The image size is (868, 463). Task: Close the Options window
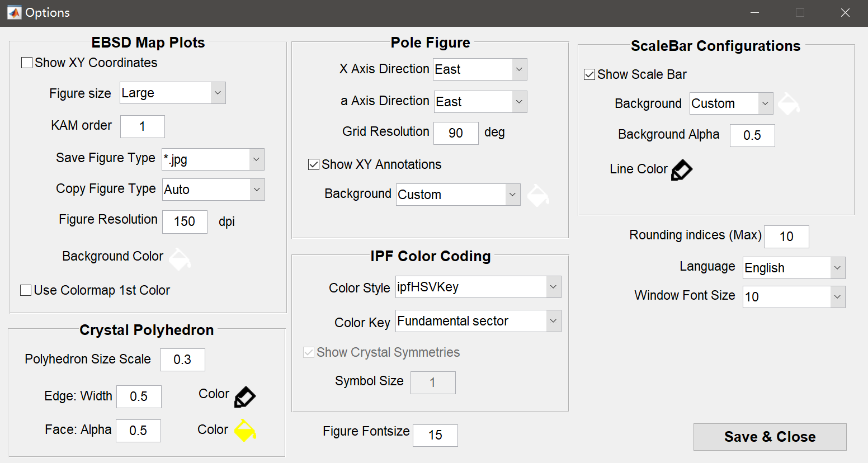click(845, 13)
